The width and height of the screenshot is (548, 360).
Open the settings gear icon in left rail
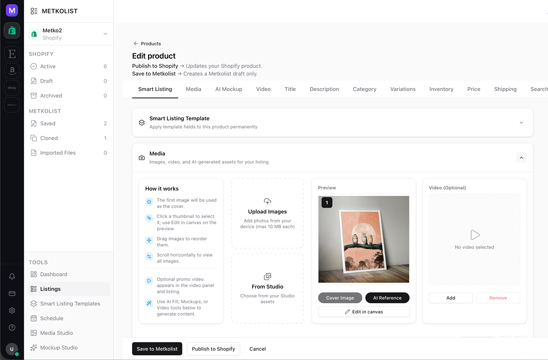pos(12,310)
